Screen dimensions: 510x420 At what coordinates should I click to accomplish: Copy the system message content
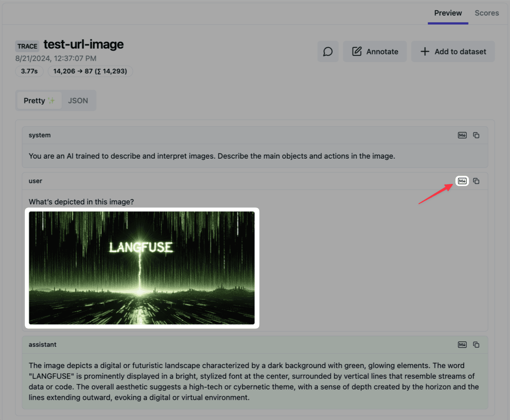(x=476, y=135)
